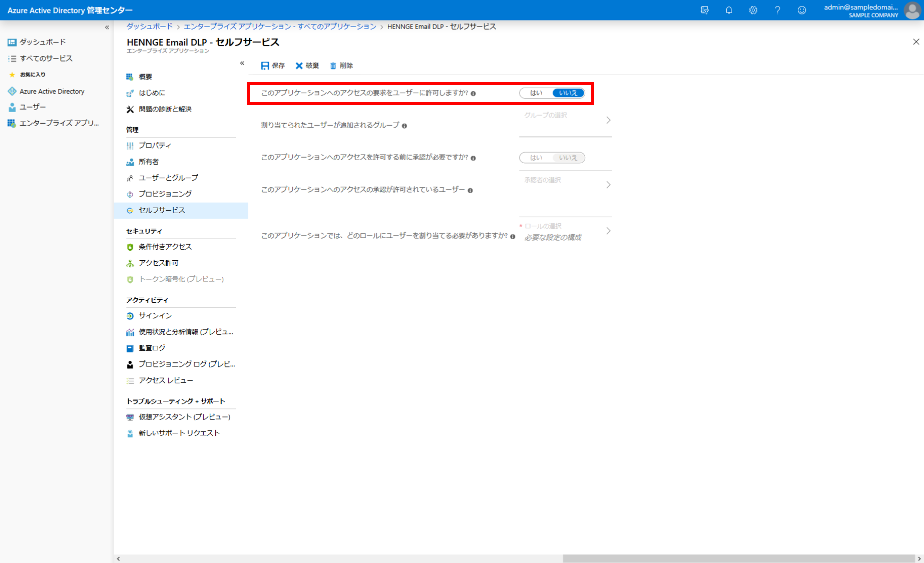Click the admin account avatar
The image size is (924, 563).
tap(912, 10)
